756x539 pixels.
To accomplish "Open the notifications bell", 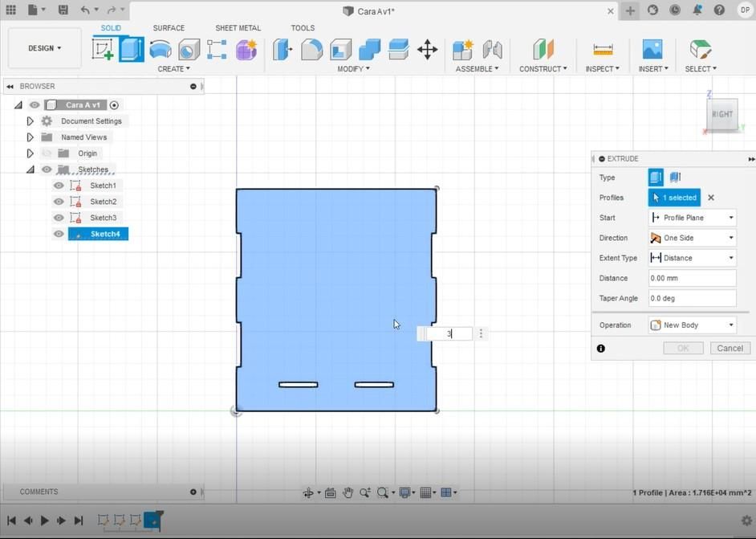I will [x=697, y=10].
